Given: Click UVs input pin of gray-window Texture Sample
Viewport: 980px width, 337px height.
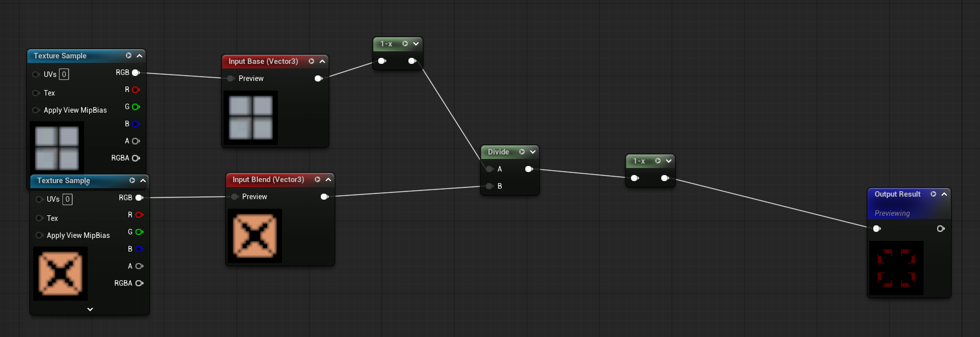Looking at the screenshot, I should (x=36, y=74).
